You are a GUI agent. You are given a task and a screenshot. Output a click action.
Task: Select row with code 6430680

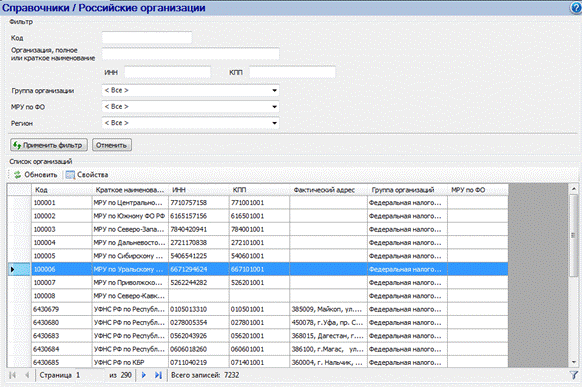click(x=258, y=323)
